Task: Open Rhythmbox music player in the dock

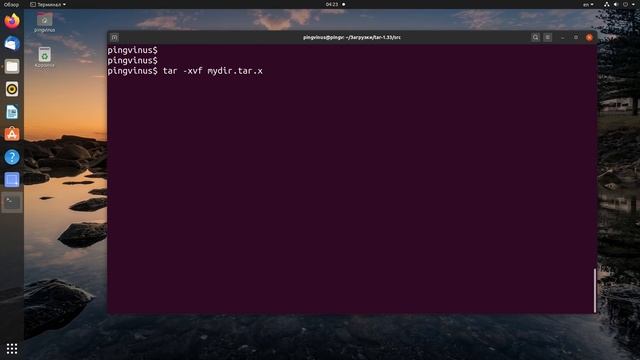Action: point(12,89)
